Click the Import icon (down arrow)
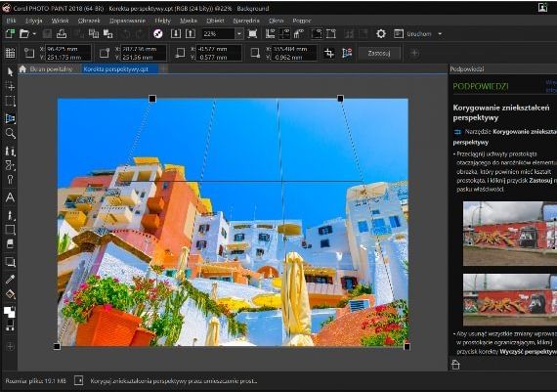 (x=176, y=34)
